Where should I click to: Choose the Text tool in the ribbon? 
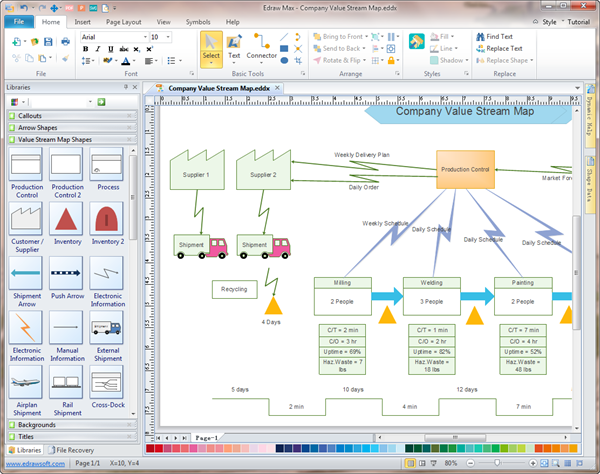click(234, 46)
